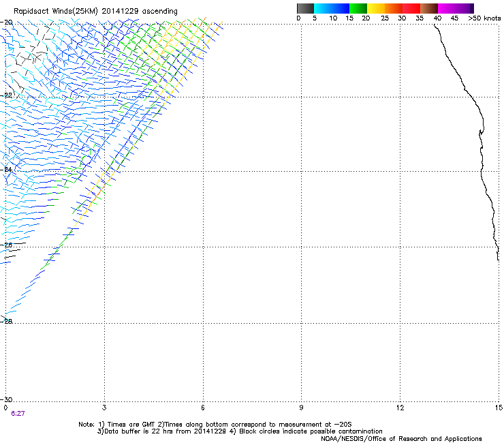The width and height of the screenshot is (504, 443).
Task: Click the legend value '10'
Action: click(x=333, y=18)
